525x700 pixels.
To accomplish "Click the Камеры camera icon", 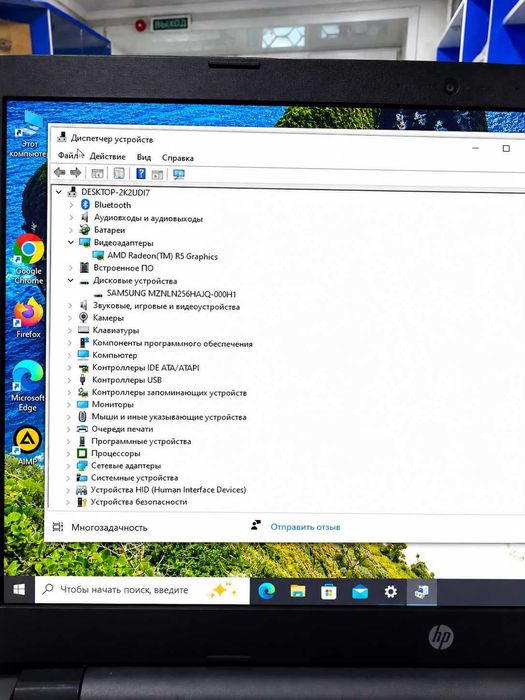I will (83, 317).
